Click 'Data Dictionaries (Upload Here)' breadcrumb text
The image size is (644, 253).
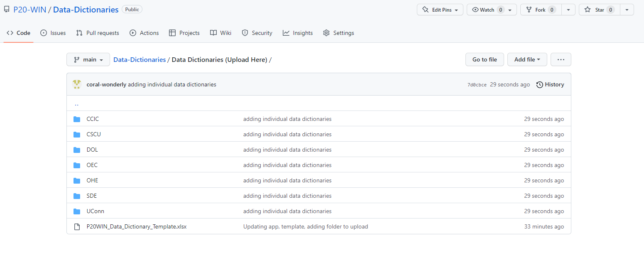(219, 59)
